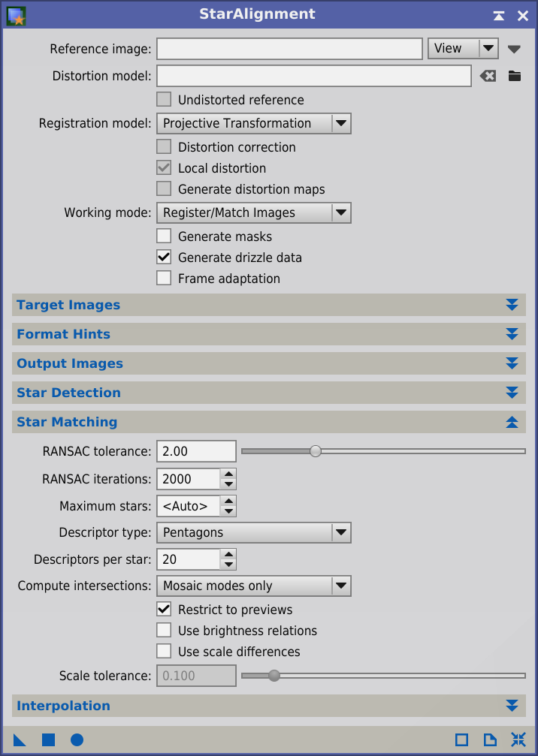
Task: Click the Track View square icon at the bottom right
Action: pyautogui.click(x=462, y=739)
